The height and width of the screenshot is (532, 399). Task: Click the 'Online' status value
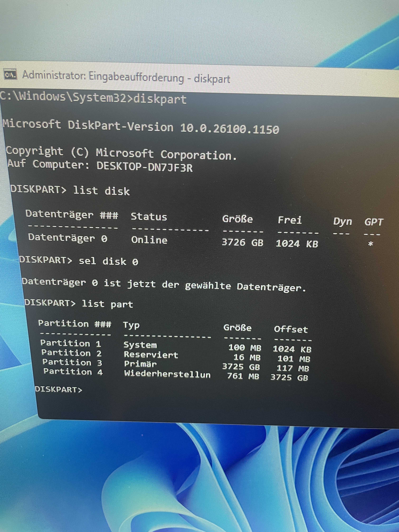point(149,240)
